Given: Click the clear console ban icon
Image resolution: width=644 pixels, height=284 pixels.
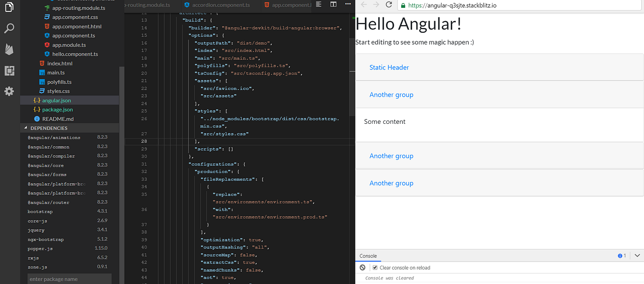Looking at the screenshot, I should pos(362,267).
